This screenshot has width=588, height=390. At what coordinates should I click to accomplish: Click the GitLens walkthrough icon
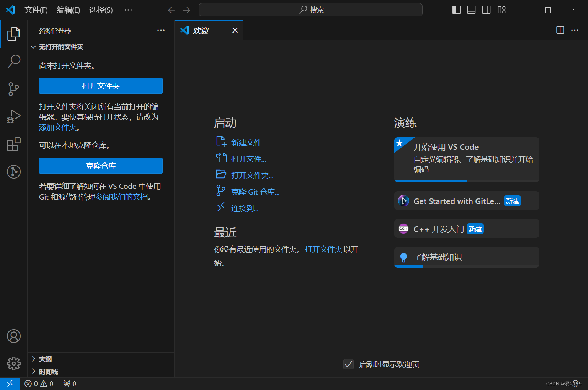(403, 201)
